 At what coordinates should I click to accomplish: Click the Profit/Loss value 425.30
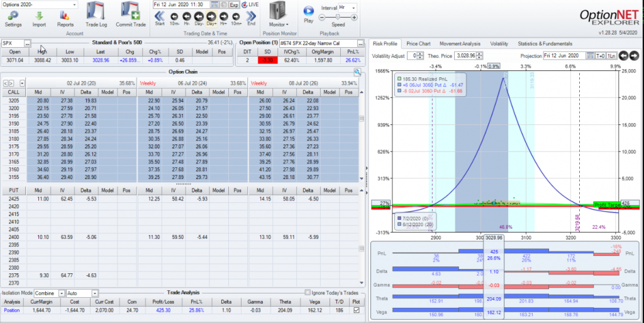click(x=163, y=310)
